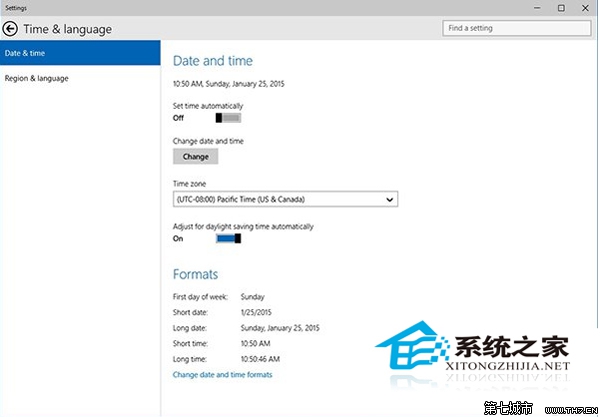600x417 pixels.
Task: Click the First day of week Sunday value
Action: [x=254, y=298]
